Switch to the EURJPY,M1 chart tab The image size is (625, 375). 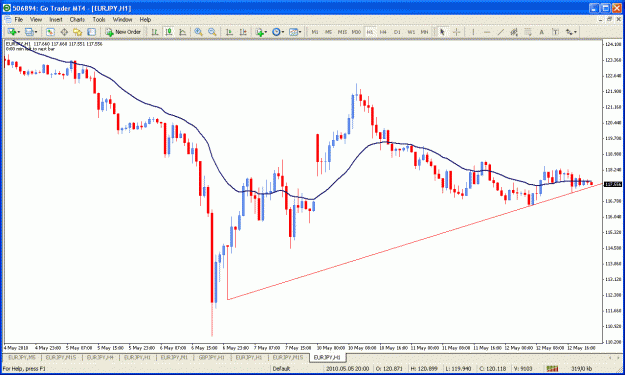174,357
